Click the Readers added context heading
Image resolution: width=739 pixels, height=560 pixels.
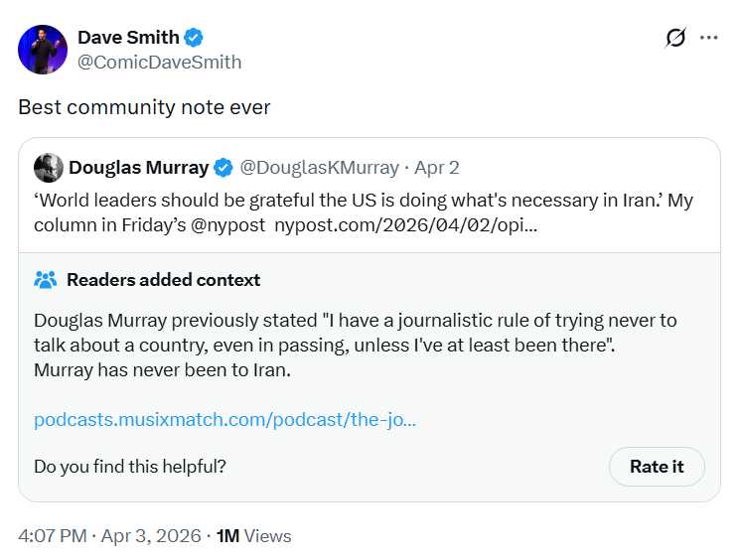[163, 280]
